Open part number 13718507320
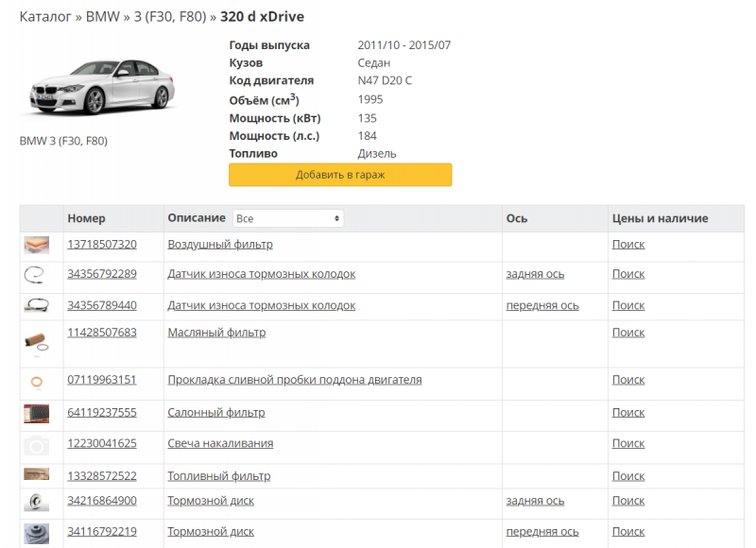756x548 pixels. (x=102, y=245)
